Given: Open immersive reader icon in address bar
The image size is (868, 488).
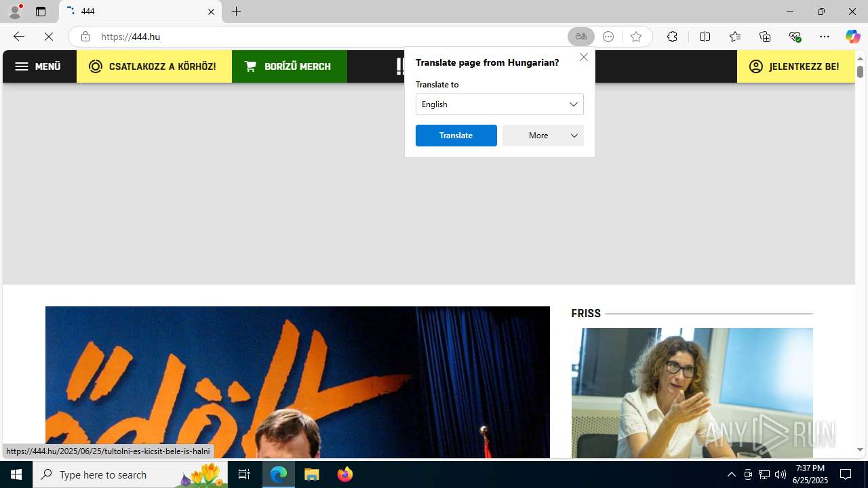Looking at the screenshot, I should coord(608,37).
